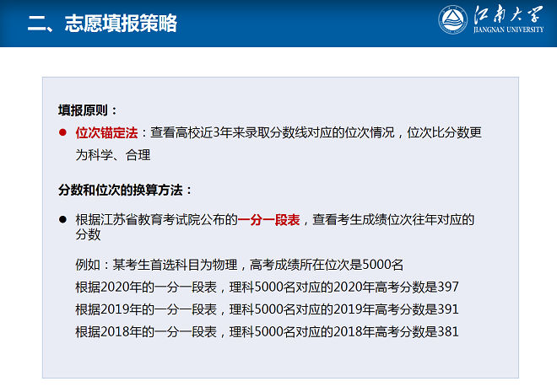Click the 2018年 score conversion line
The height and width of the screenshot is (392, 557).
coord(267,331)
